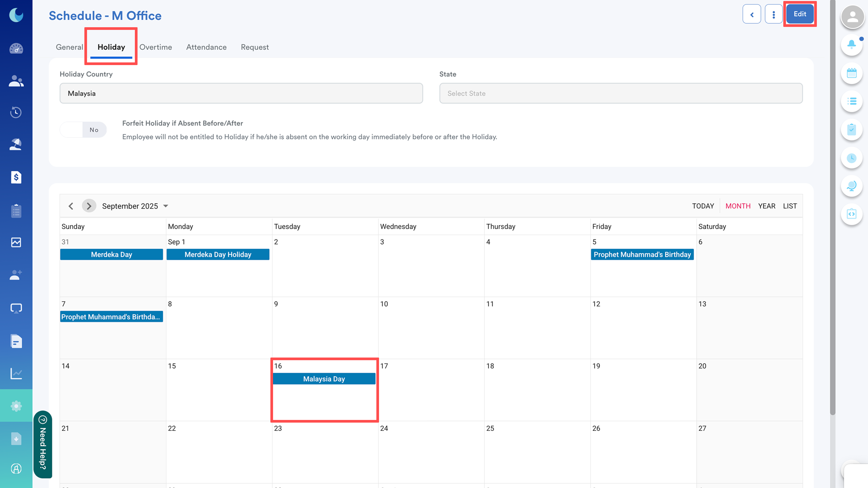Go to next month with right chevron
The width and height of the screenshot is (868, 488).
(x=89, y=206)
